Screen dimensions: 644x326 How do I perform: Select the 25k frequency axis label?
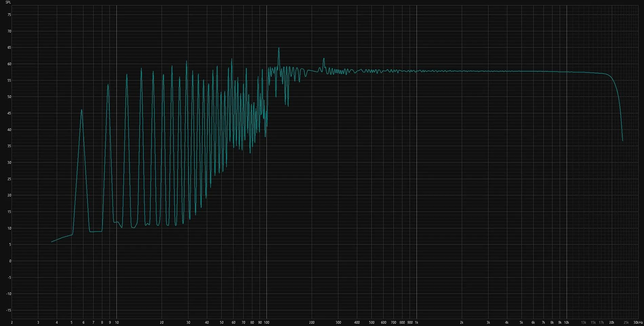(x=626, y=323)
